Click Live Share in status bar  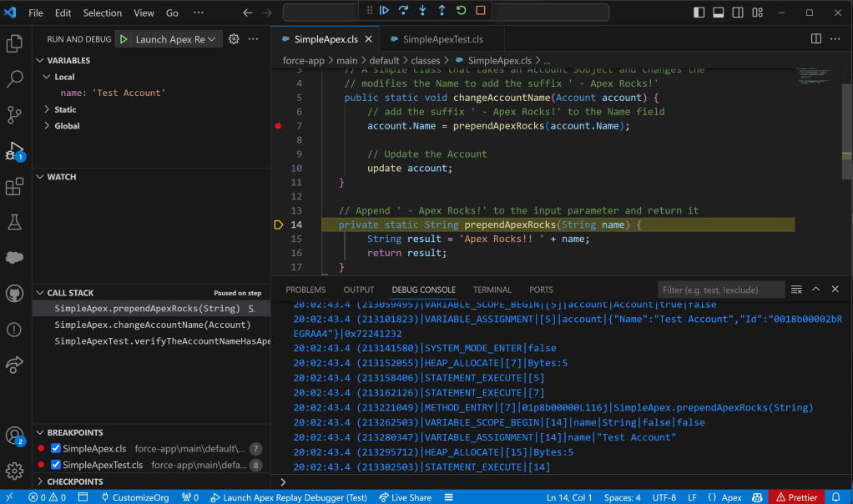tap(405, 497)
